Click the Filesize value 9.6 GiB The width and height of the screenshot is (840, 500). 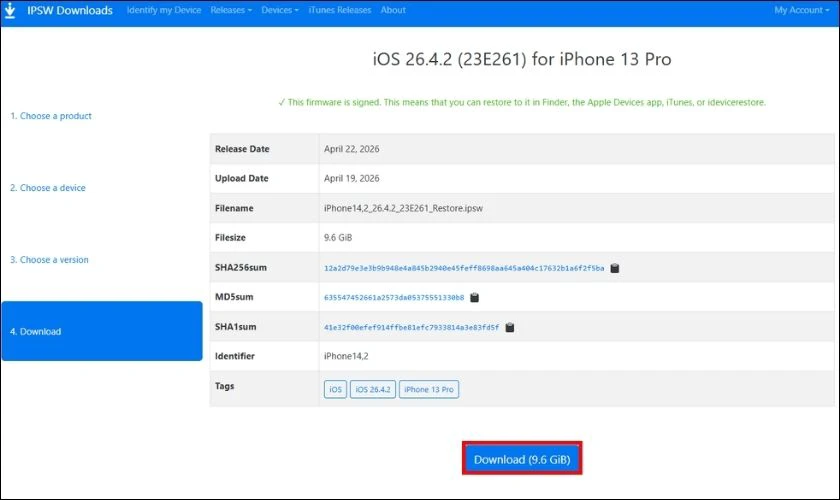pos(338,237)
